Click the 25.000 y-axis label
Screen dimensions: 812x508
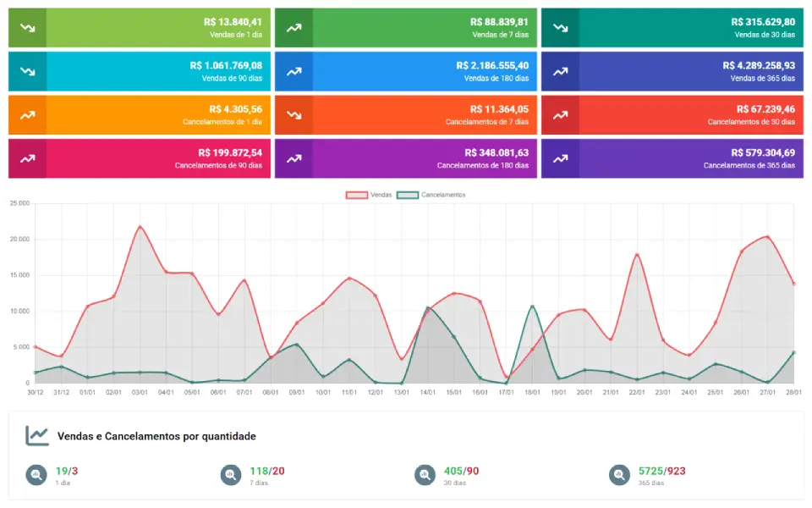coord(19,203)
